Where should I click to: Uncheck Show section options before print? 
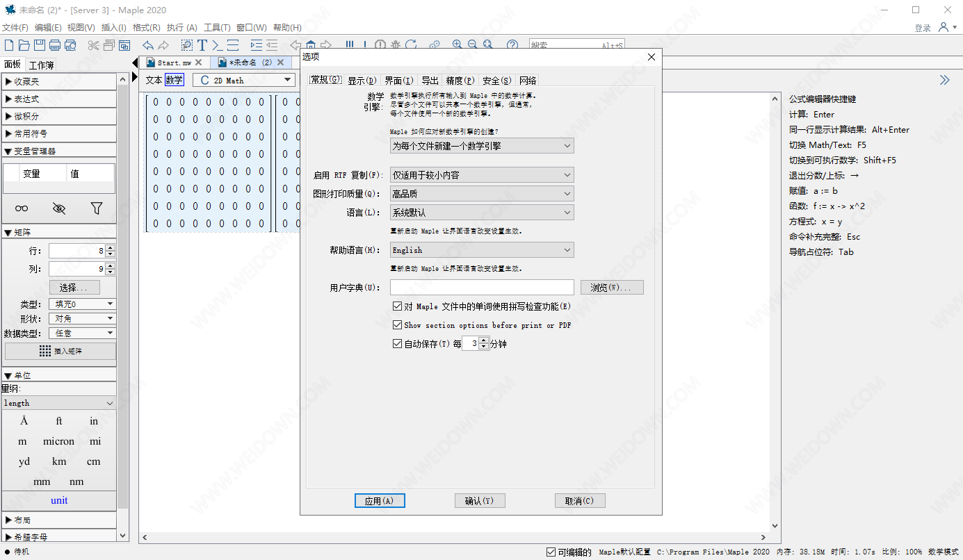click(397, 324)
